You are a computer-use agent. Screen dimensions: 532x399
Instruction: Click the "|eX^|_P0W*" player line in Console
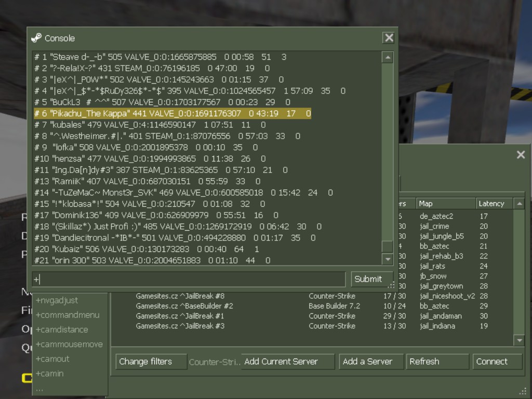159,79
